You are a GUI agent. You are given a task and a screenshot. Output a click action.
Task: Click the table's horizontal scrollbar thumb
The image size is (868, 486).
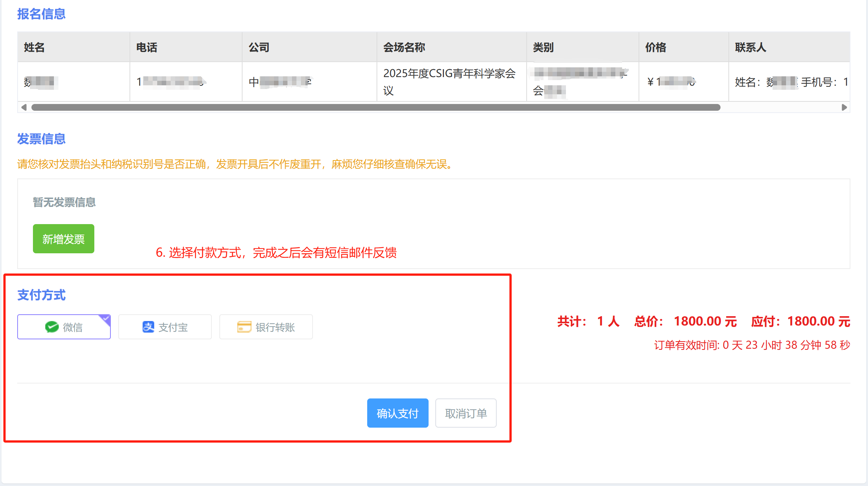coord(375,107)
